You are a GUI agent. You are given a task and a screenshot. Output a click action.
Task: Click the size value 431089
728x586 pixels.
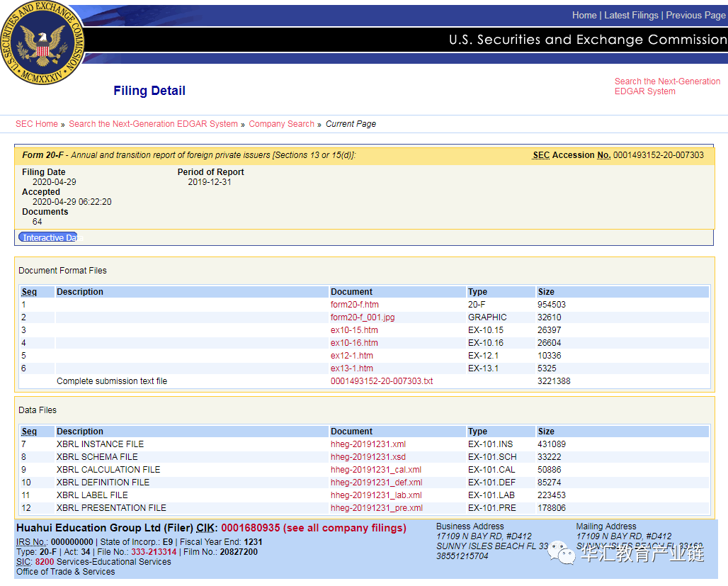552,444
